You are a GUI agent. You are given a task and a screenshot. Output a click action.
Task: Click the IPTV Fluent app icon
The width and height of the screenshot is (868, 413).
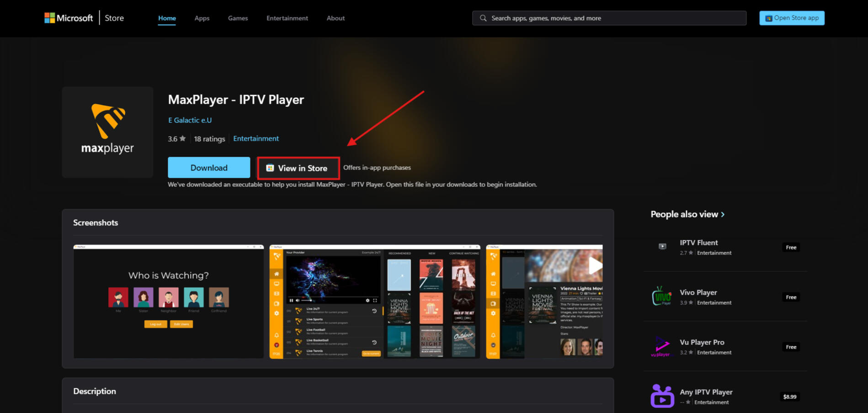[662, 247]
